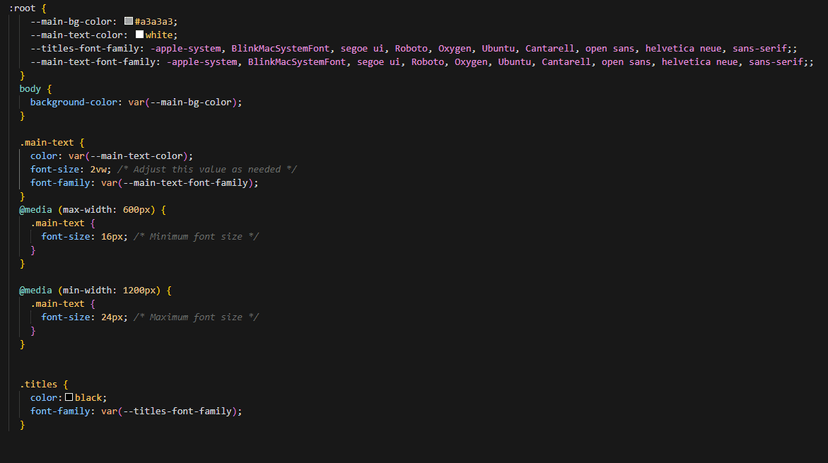Click the white color swatch
828x463 pixels.
click(140, 34)
